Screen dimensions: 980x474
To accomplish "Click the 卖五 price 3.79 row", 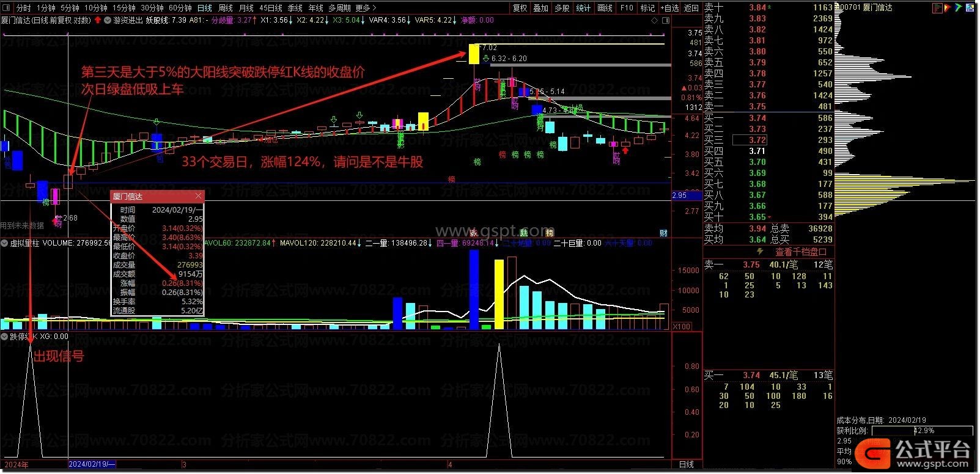I will pyautogui.click(x=768, y=62).
